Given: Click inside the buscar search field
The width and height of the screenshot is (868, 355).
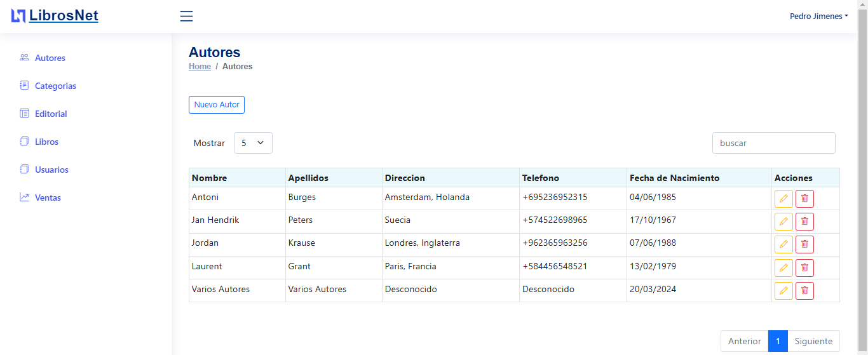Looking at the screenshot, I should click(x=773, y=143).
